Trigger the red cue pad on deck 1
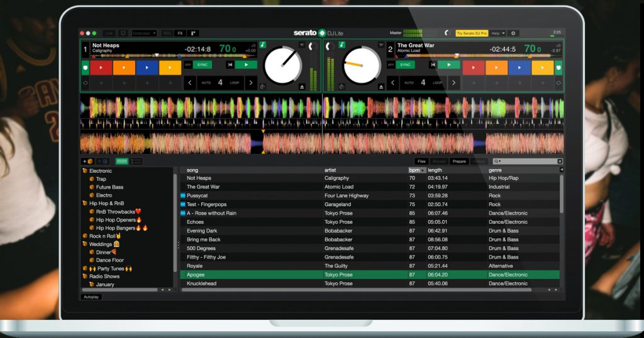 tap(101, 68)
